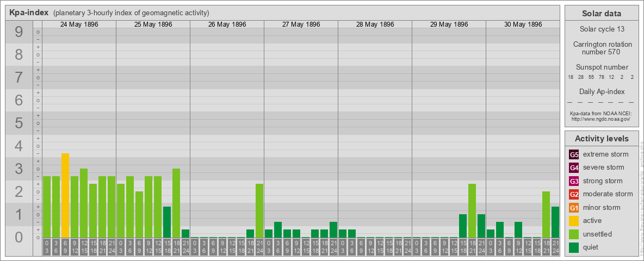The width and height of the screenshot is (644, 261).
Task: Select the 27 May 1896 date header
Action: pos(301,24)
